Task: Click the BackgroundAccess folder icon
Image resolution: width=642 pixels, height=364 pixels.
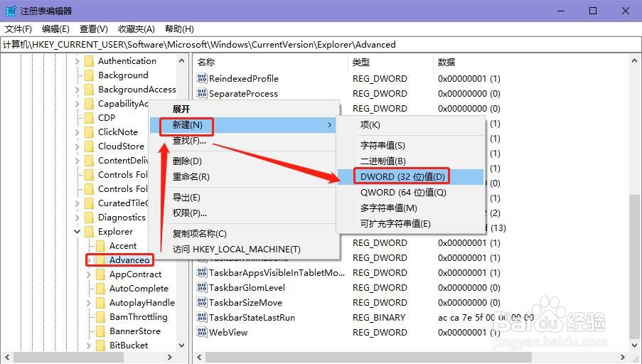Action: [89, 90]
